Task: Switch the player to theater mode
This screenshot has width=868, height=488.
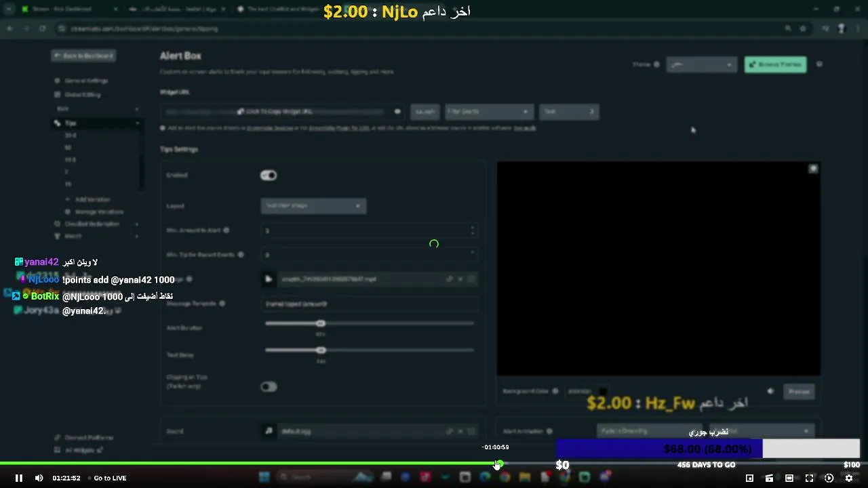Action: pyautogui.click(x=789, y=478)
